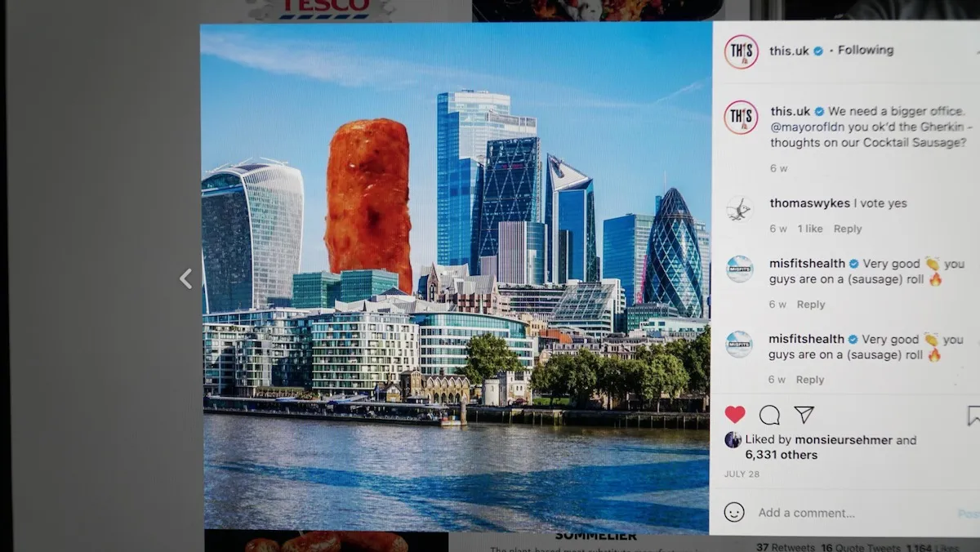Screen dimensions: 980x552
Task: Click thomaswykes commenter avatar
Action: 740,209
